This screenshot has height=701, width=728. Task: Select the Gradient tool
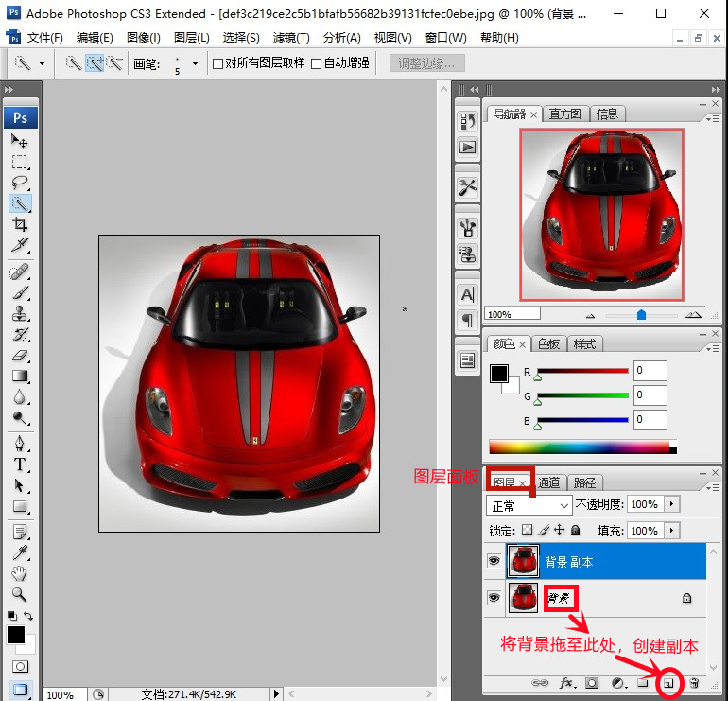pyautogui.click(x=20, y=376)
